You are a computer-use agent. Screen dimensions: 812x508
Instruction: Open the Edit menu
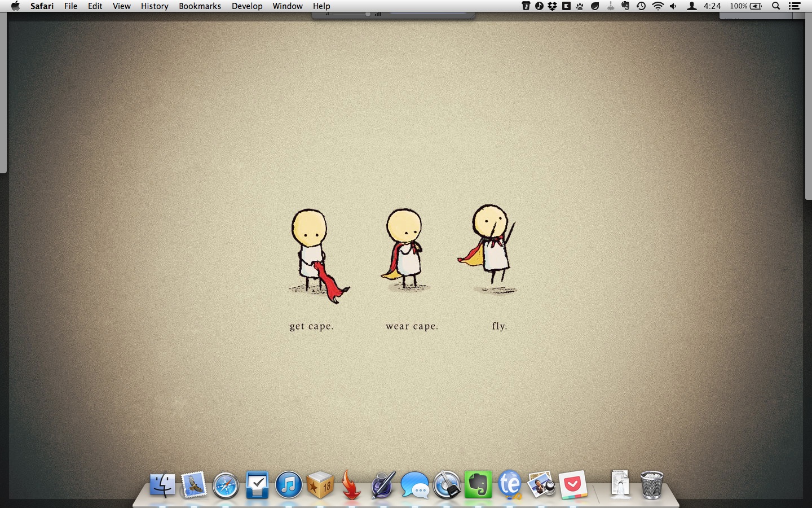coord(95,6)
